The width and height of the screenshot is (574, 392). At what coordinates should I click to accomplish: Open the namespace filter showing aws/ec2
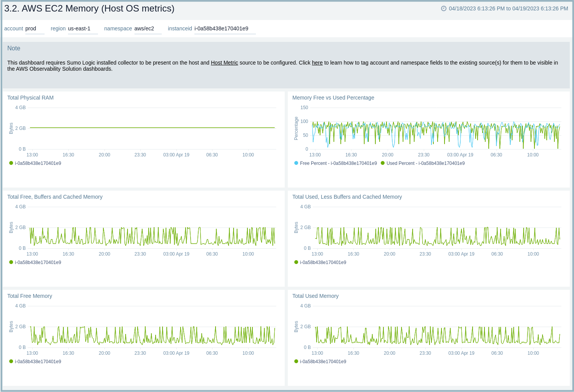[147, 28]
